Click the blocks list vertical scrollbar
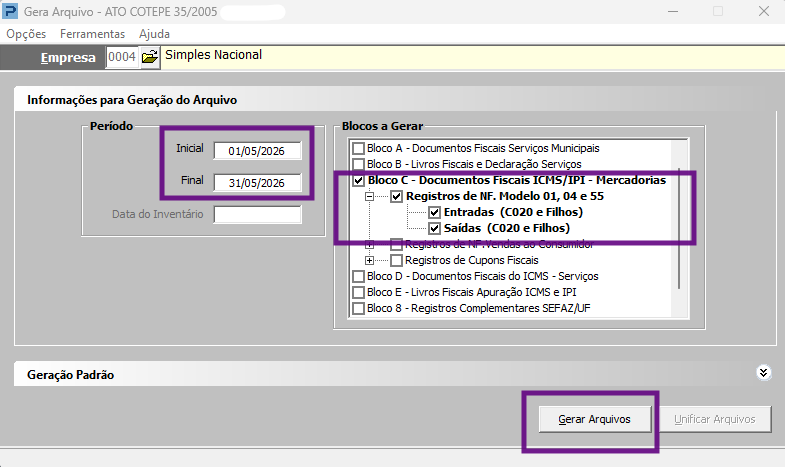The height and width of the screenshot is (467, 785). click(x=679, y=228)
